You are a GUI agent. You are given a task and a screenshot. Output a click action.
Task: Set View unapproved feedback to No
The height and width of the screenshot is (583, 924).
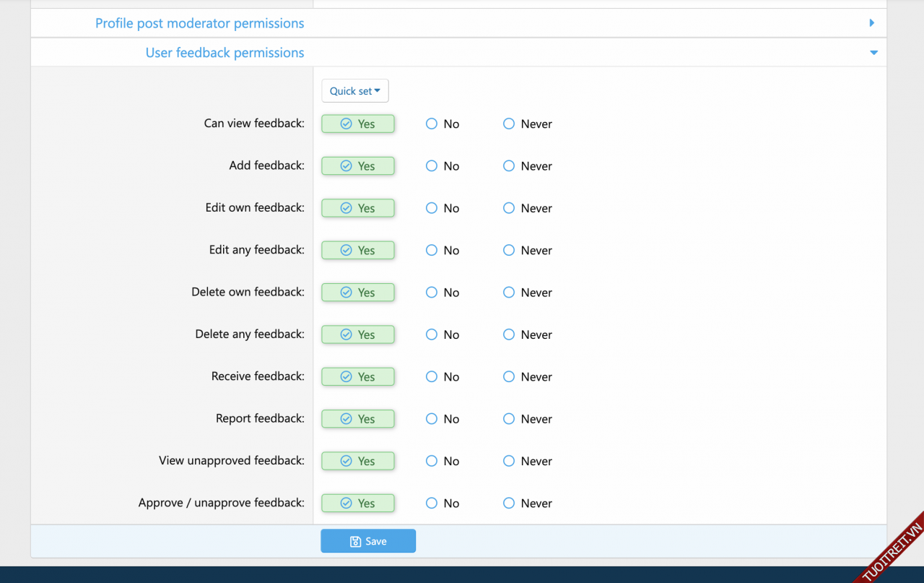pos(432,461)
